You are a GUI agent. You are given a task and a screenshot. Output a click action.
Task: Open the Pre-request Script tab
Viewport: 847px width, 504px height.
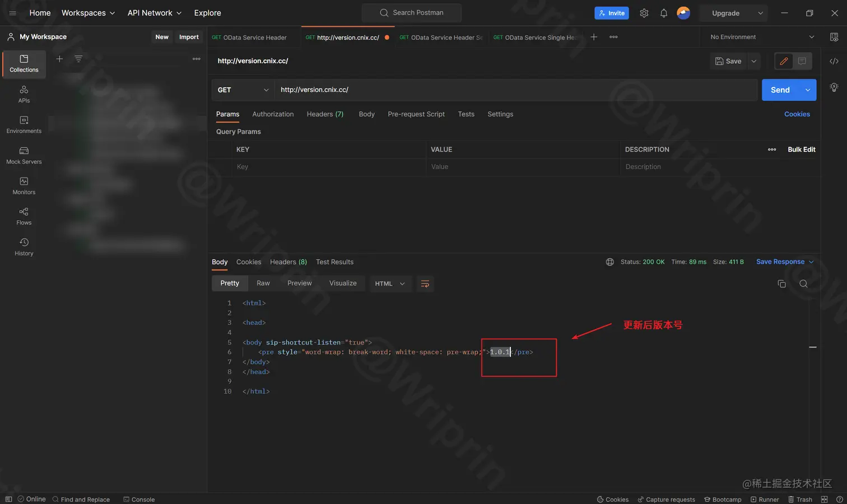coord(416,114)
